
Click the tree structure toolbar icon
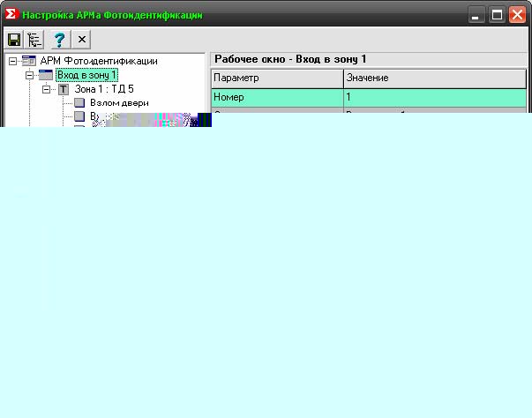pyautogui.click(x=35, y=39)
